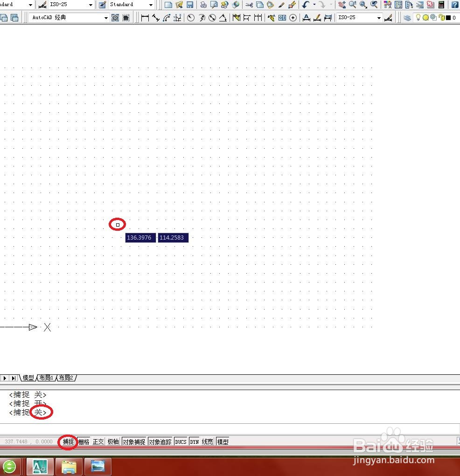Open the file explorer taskbar icon
The width and height of the screenshot is (460, 476).
coord(69,467)
